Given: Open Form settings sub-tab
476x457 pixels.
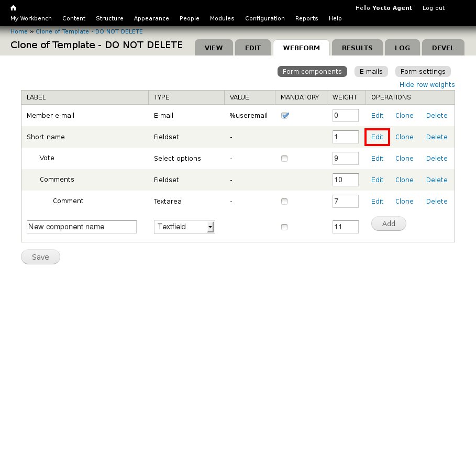Looking at the screenshot, I should pos(423,72).
